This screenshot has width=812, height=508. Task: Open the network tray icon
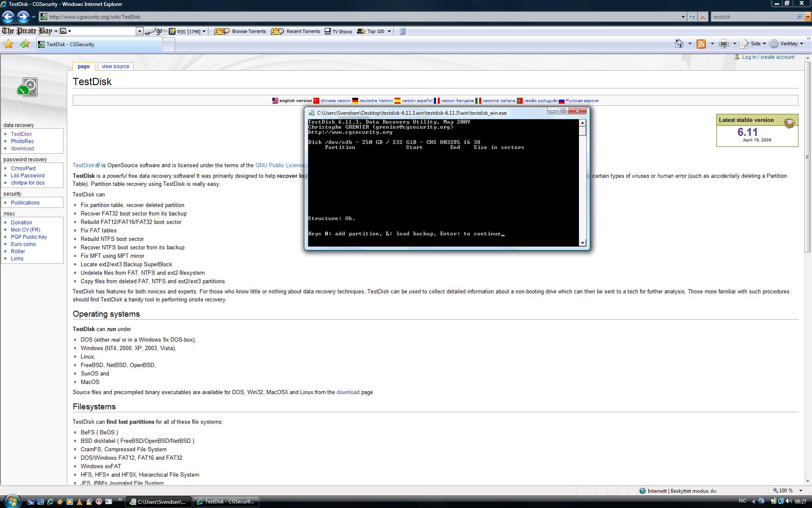tap(781, 501)
